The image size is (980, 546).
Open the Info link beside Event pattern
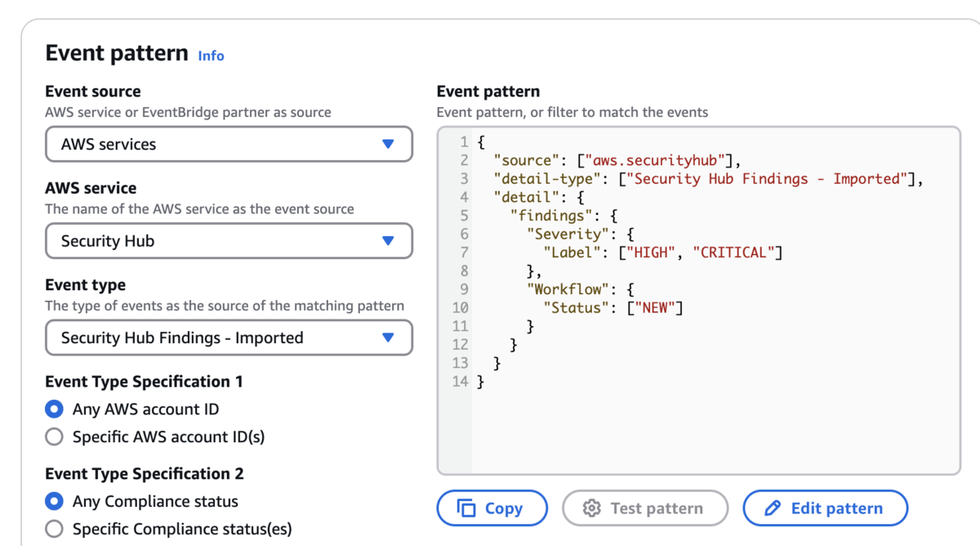click(x=211, y=56)
